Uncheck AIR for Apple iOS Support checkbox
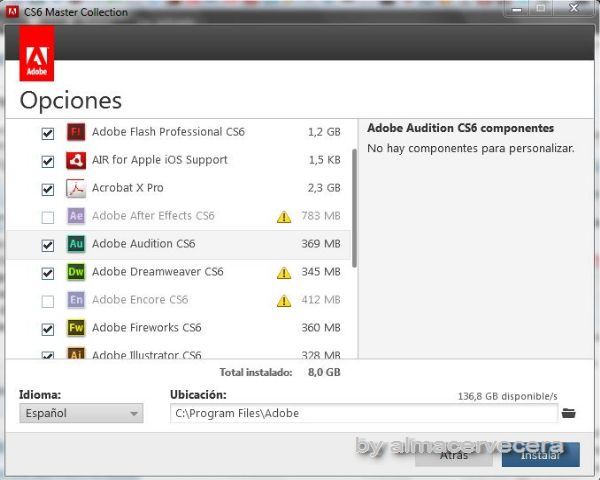The image size is (600, 480). click(48, 162)
